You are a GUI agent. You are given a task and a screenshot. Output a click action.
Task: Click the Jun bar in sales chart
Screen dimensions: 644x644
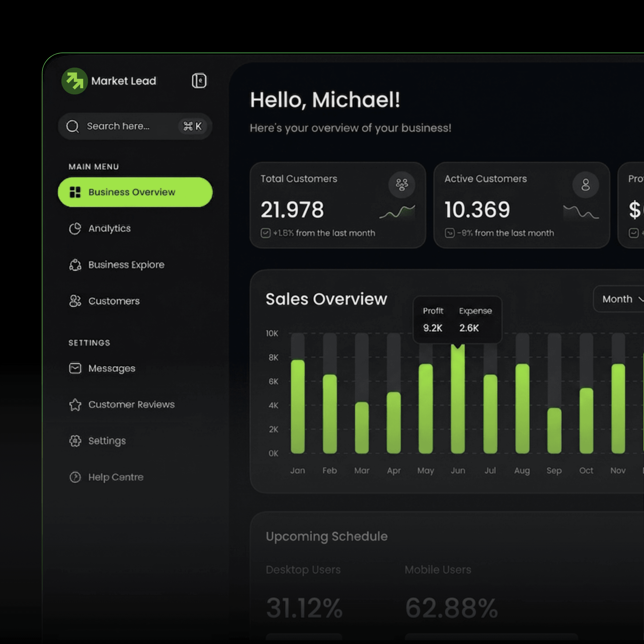pos(458,400)
